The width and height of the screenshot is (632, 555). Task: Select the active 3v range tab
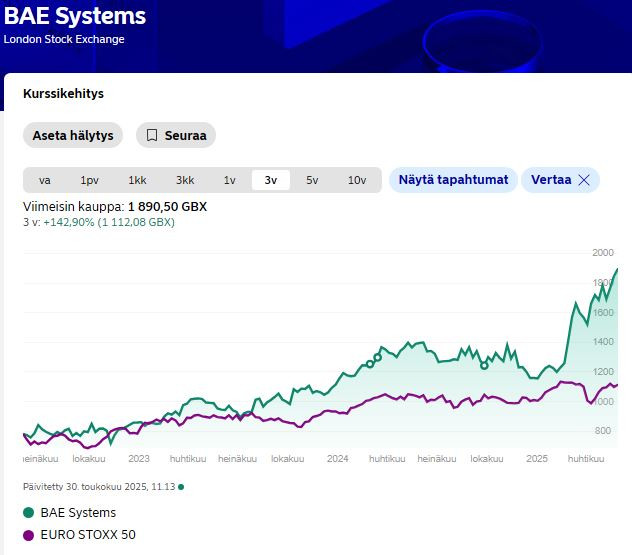(271, 180)
